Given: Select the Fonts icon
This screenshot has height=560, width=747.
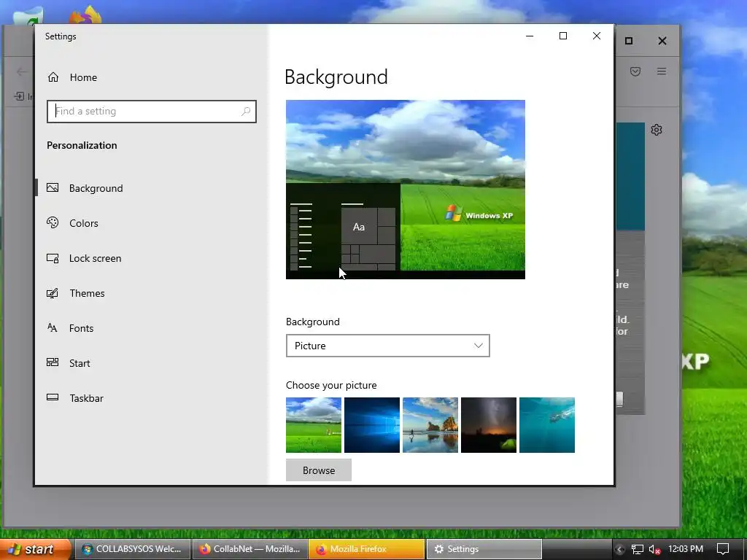Looking at the screenshot, I should (53, 327).
